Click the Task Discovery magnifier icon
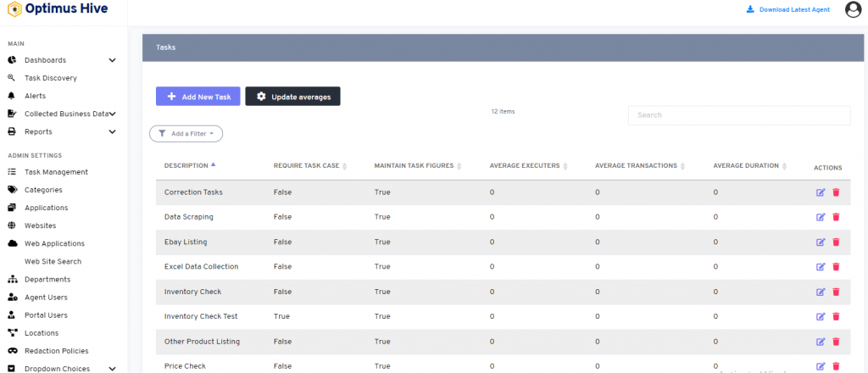Viewport: 868px width, 373px height. (12, 78)
